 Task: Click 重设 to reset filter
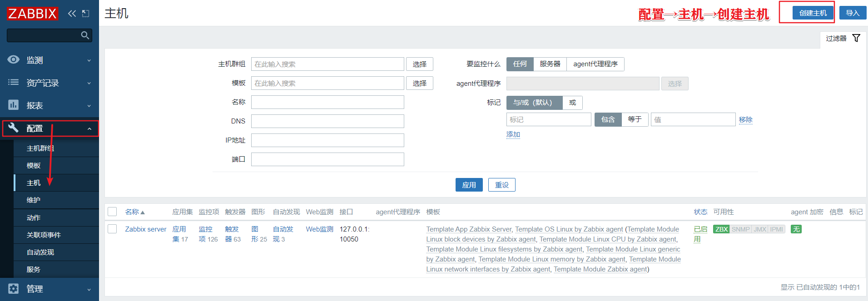coord(502,185)
